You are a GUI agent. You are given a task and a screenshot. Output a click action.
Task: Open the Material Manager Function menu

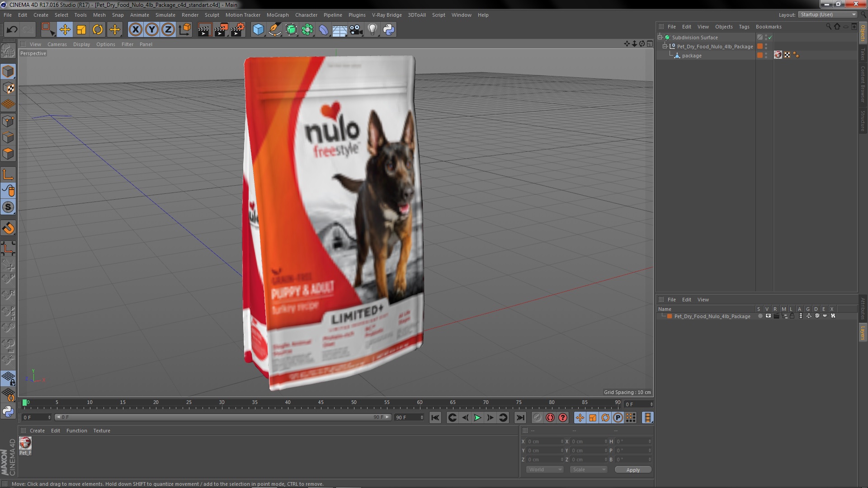76,431
